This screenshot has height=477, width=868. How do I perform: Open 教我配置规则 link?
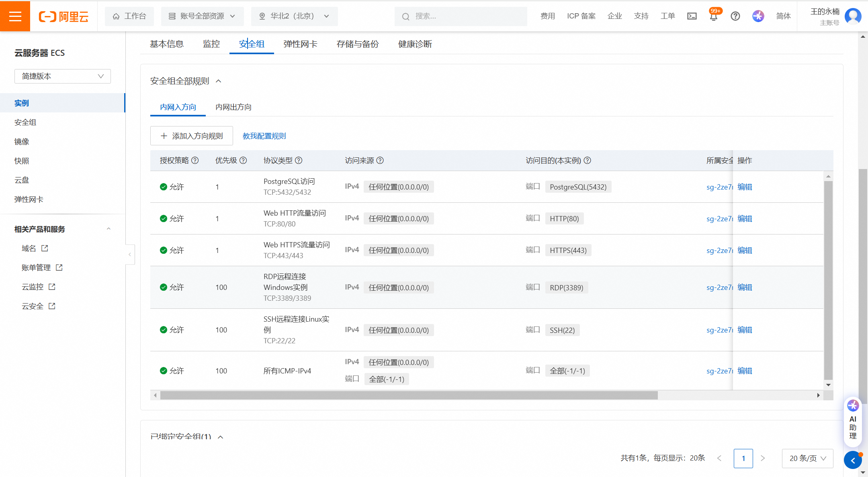click(x=264, y=136)
